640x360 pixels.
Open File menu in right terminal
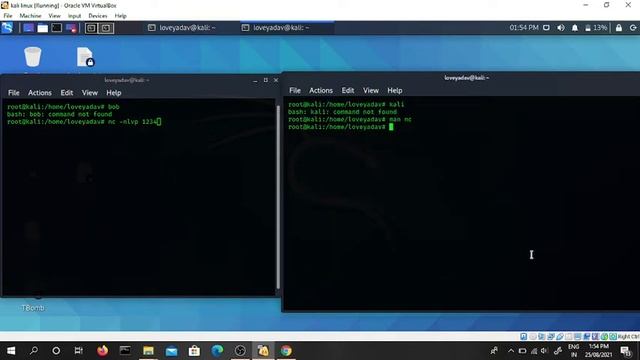click(x=295, y=90)
